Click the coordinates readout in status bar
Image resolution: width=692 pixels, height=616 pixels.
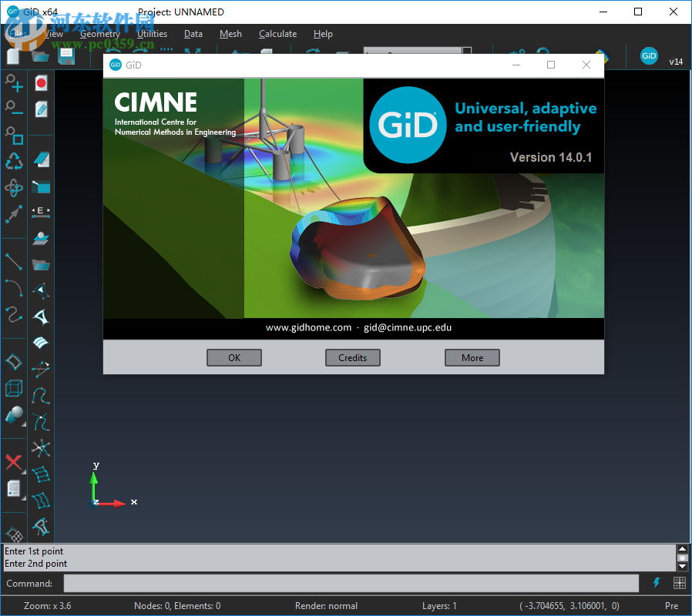(x=569, y=605)
